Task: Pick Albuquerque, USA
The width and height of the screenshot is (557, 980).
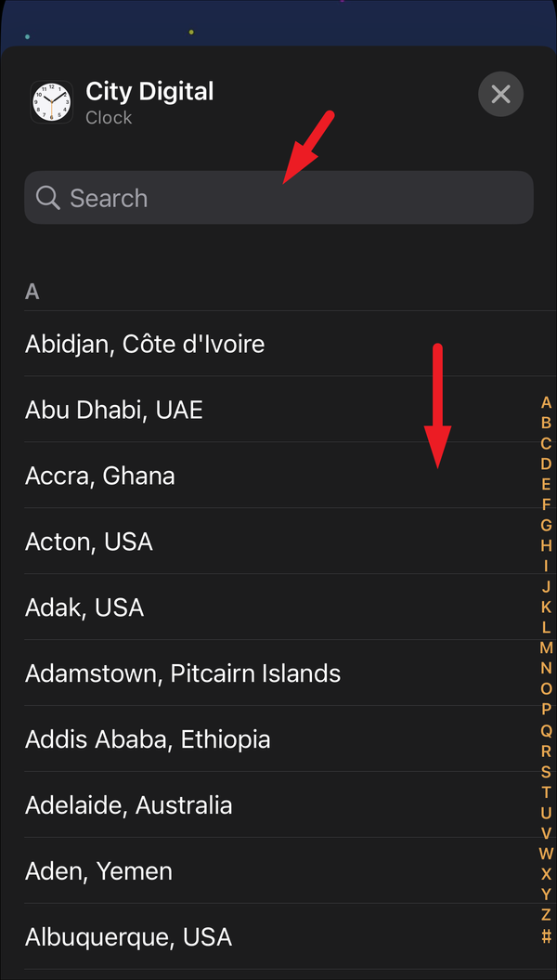Action: (129, 937)
